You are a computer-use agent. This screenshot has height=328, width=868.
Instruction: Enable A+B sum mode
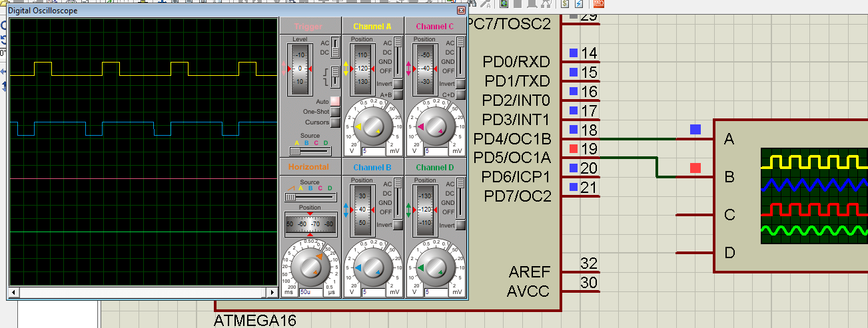tap(397, 95)
